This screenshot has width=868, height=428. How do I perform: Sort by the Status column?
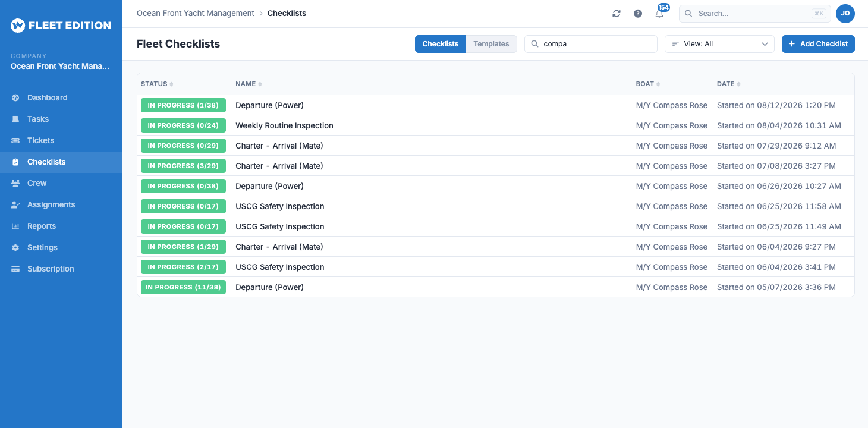(157, 84)
